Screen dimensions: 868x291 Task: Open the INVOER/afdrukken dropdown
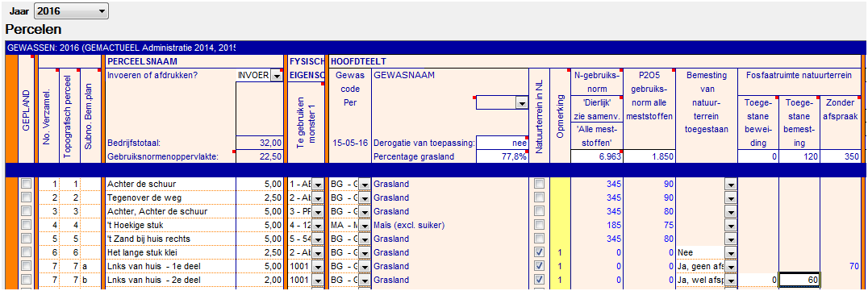276,77
